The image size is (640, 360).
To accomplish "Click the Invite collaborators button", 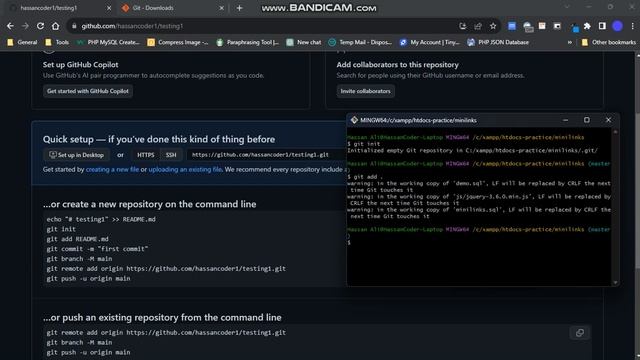I will point(365,91).
